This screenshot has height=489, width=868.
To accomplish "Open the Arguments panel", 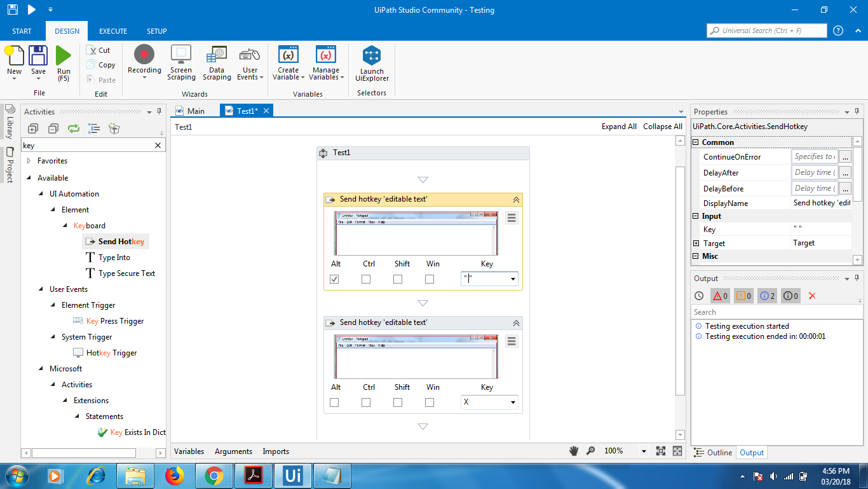I will pos(233,451).
